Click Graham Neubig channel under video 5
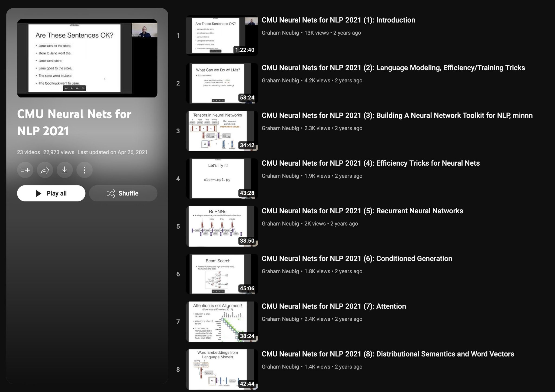Image resolution: width=555 pixels, height=392 pixels. pos(280,224)
